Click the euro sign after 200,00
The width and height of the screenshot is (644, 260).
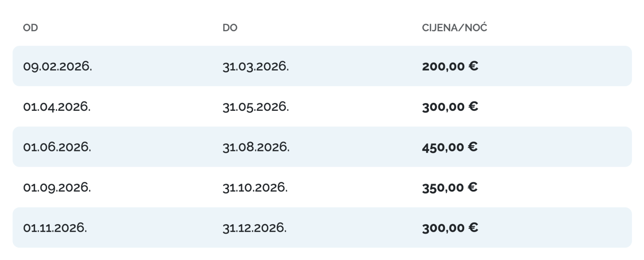[x=473, y=67]
